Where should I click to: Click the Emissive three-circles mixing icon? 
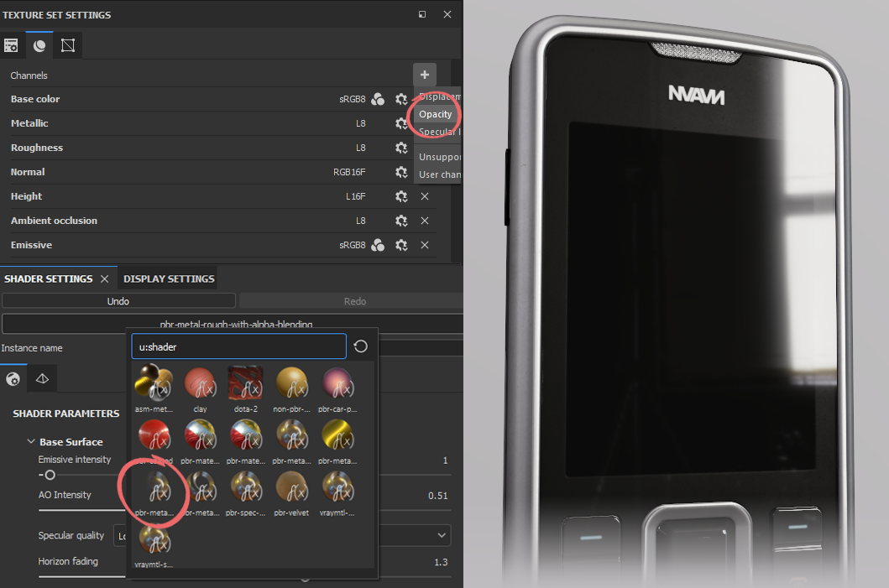point(378,245)
